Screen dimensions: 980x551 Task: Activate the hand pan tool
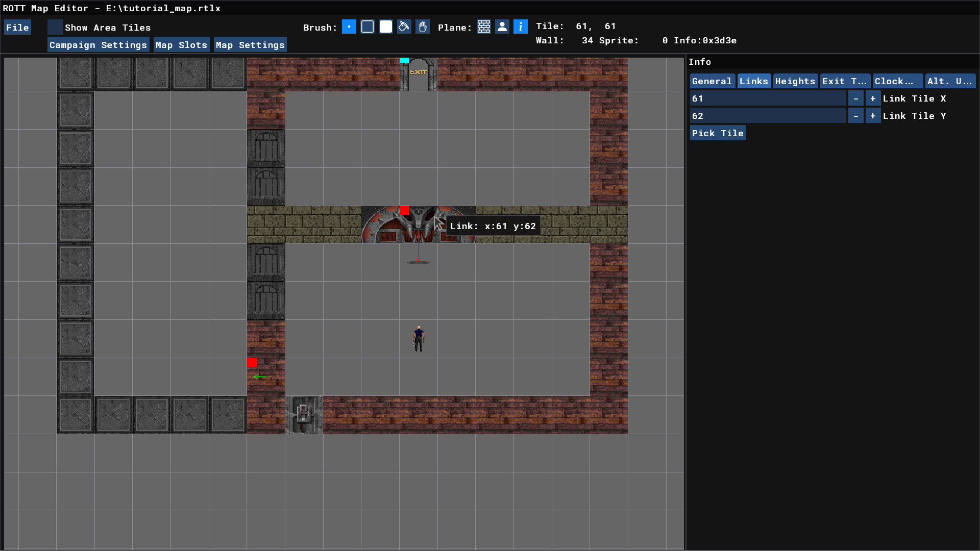pyautogui.click(x=423, y=27)
